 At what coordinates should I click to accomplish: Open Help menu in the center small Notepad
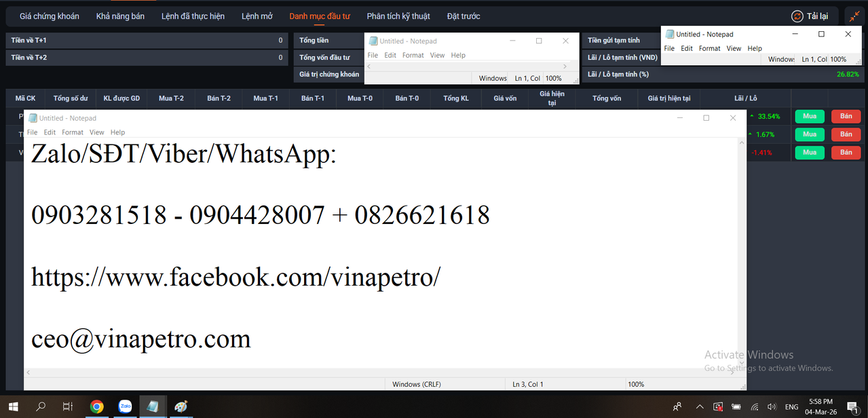click(458, 55)
